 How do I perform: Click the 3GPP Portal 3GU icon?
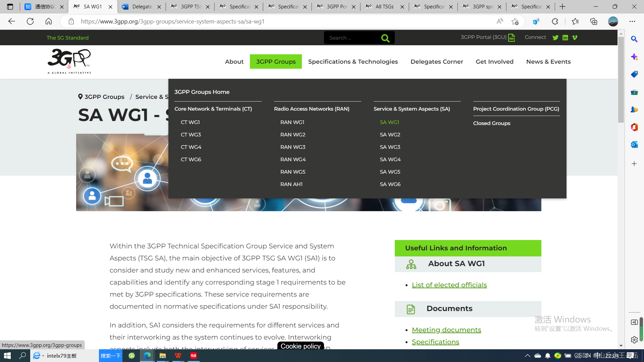(512, 38)
